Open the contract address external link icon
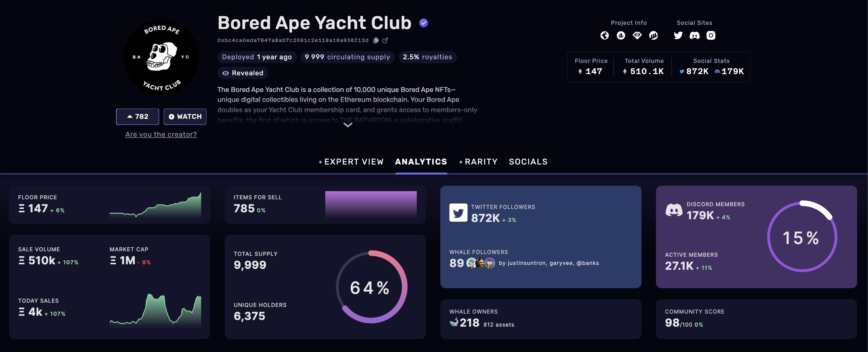Image resolution: width=868 pixels, height=352 pixels. point(385,41)
